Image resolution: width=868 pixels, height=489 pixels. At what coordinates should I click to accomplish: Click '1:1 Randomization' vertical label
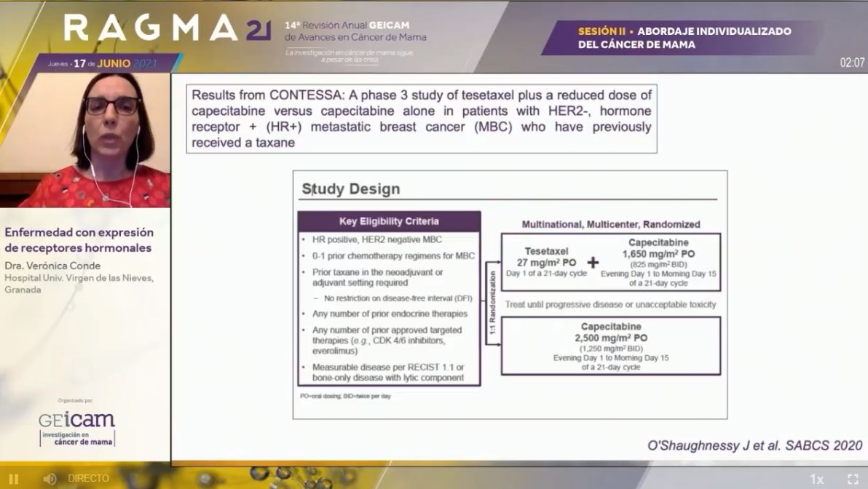click(x=492, y=303)
